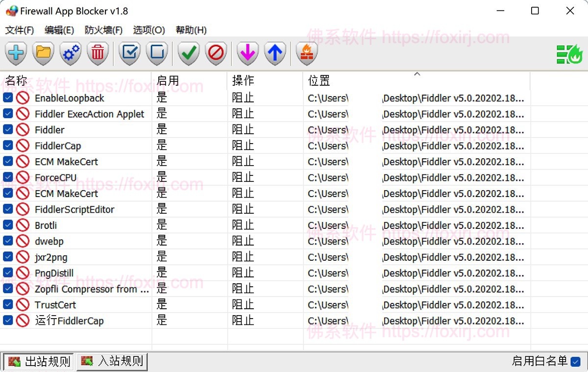Screen dimensions: 588x372
Task: Click the sort chevron above 位置 column
Action: (x=417, y=74)
